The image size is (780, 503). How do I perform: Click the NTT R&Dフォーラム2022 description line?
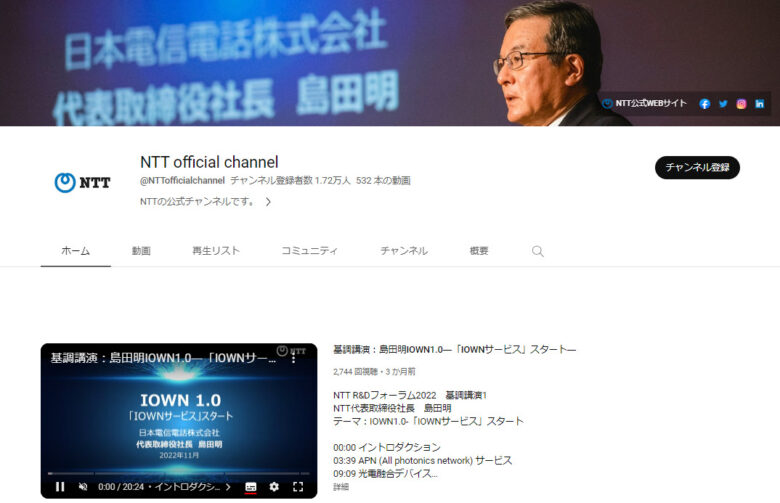(x=410, y=395)
